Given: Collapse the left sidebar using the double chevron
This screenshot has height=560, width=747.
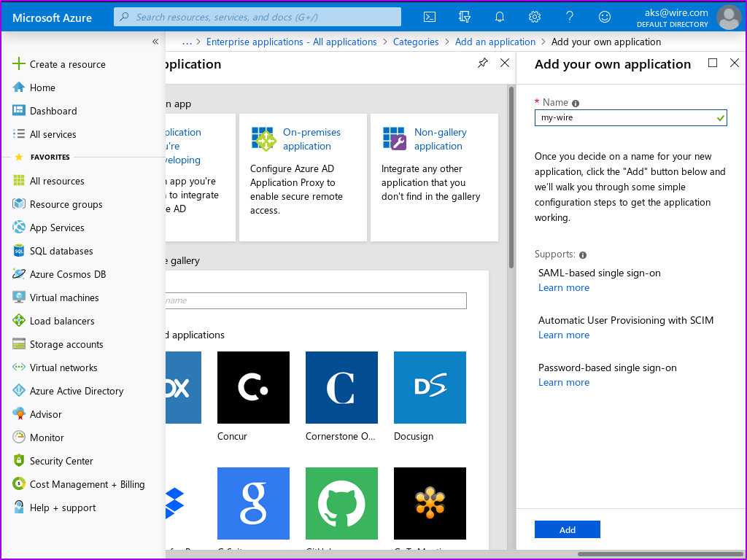Looking at the screenshot, I should 155,42.
